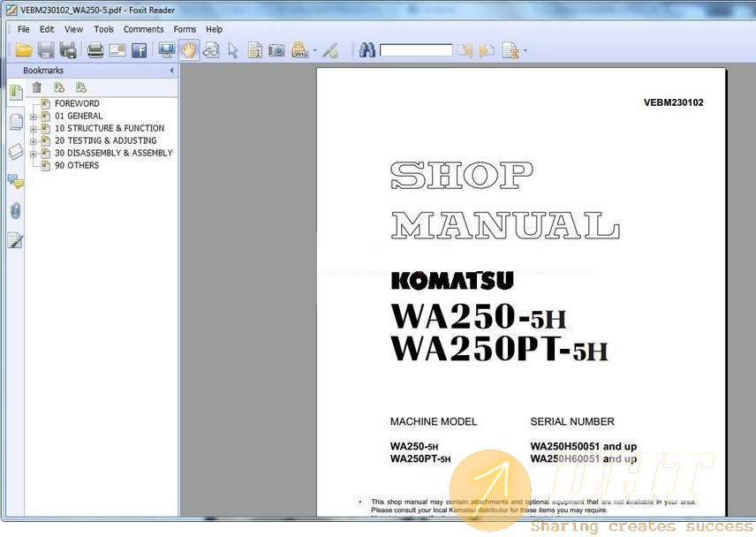Select the 10 STRUCTURE & FUNCTION bookmark
Viewport: 756px width, 537px height.
click(110, 128)
